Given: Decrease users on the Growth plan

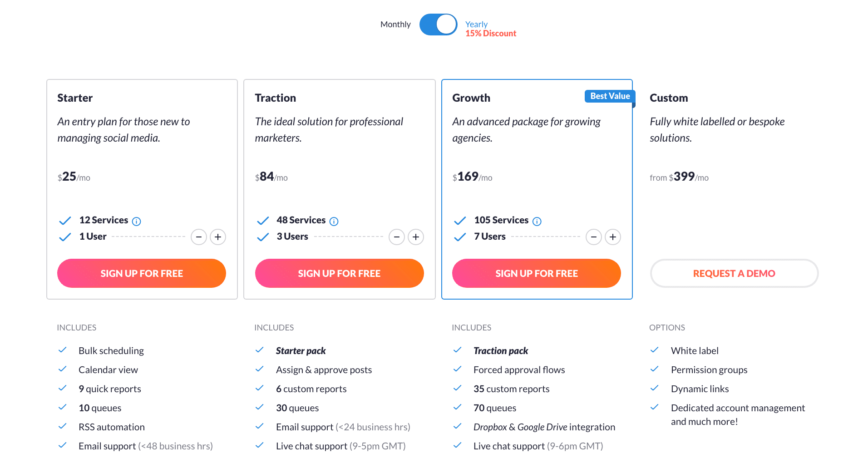Looking at the screenshot, I should click(594, 237).
